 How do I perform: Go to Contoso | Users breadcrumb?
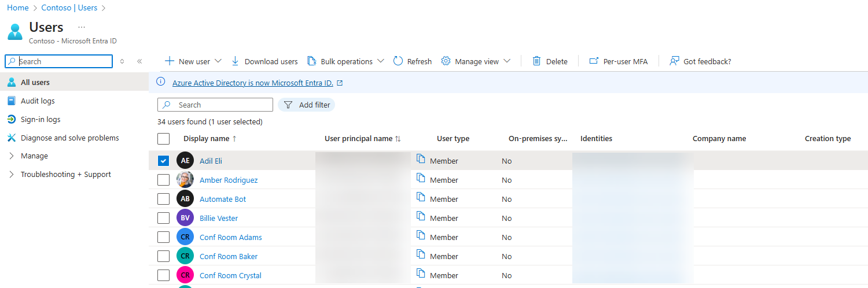[69, 8]
